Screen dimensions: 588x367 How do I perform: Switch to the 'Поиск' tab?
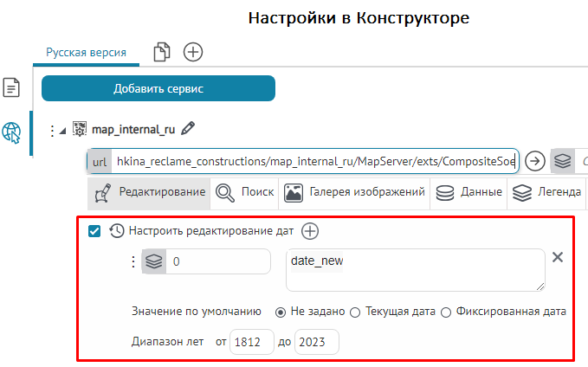coord(245,192)
